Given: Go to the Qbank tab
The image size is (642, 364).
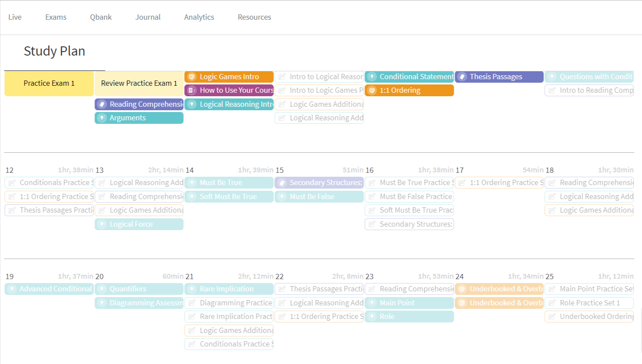Looking at the screenshot, I should [x=101, y=17].
